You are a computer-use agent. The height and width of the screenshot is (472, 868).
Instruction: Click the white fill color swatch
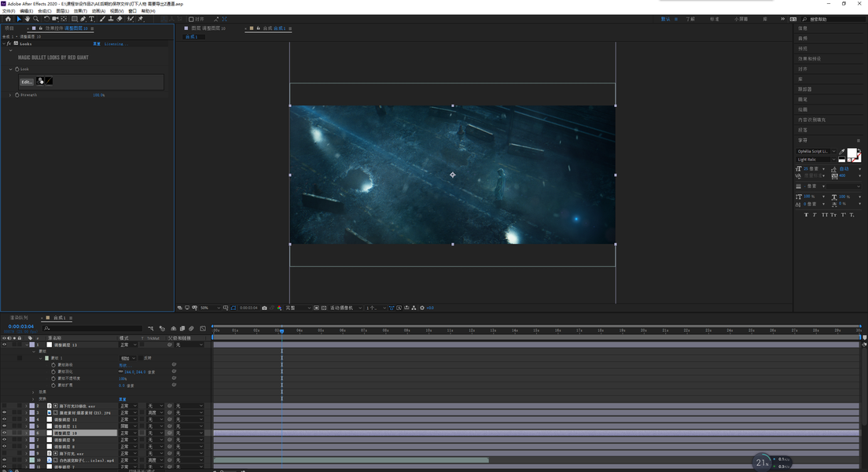click(852, 153)
